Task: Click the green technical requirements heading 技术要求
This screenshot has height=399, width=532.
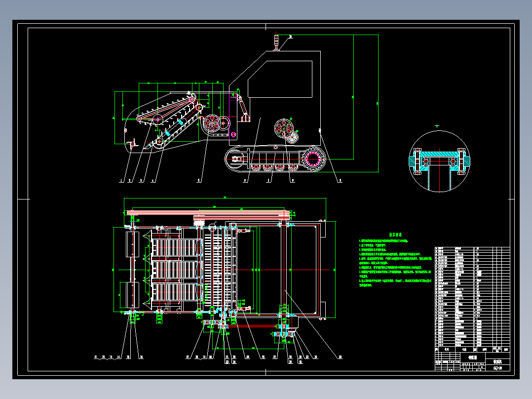Action: click(x=395, y=235)
